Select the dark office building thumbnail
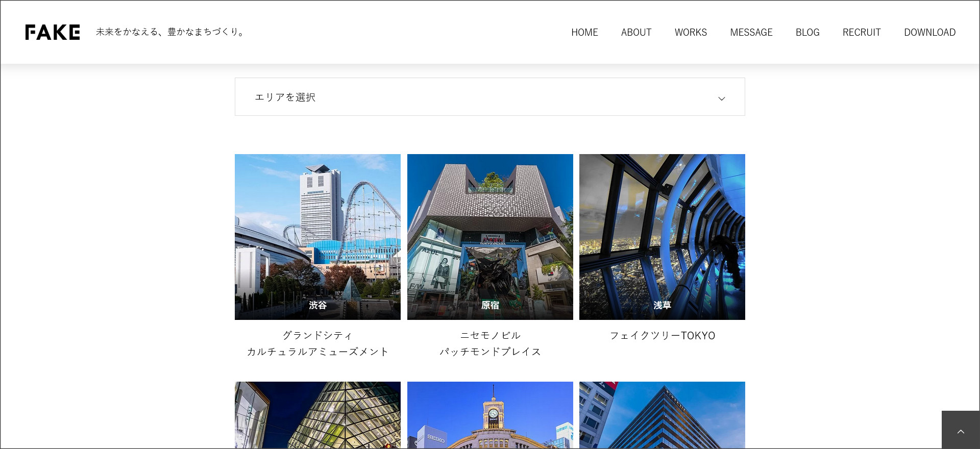Viewport: 980px width, 449px height. point(662,415)
